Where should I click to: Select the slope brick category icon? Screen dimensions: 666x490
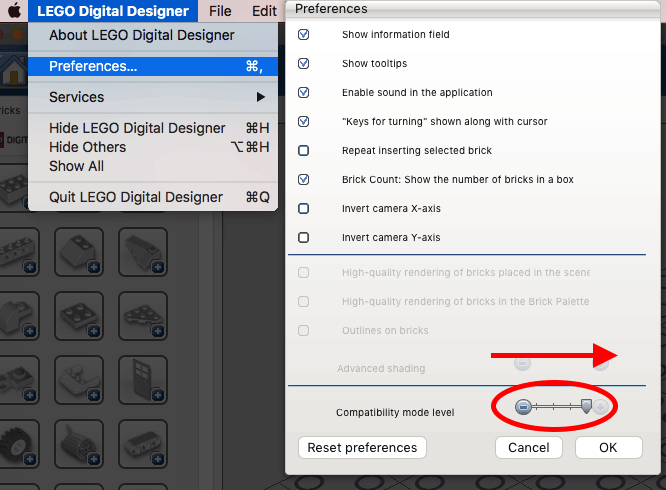click(79, 252)
